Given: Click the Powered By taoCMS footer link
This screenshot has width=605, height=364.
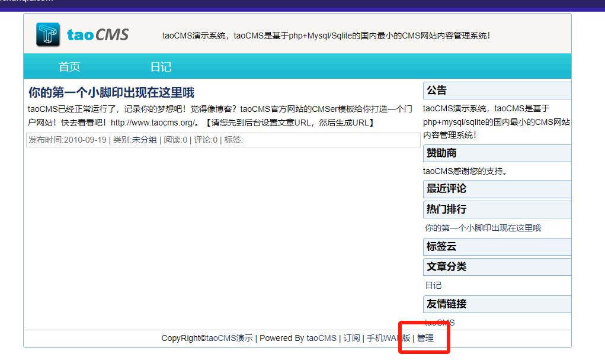Looking at the screenshot, I should tap(321, 339).
